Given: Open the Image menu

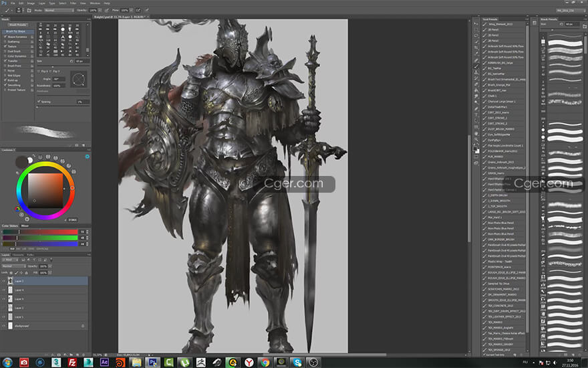Looking at the screenshot, I should click(31, 3).
